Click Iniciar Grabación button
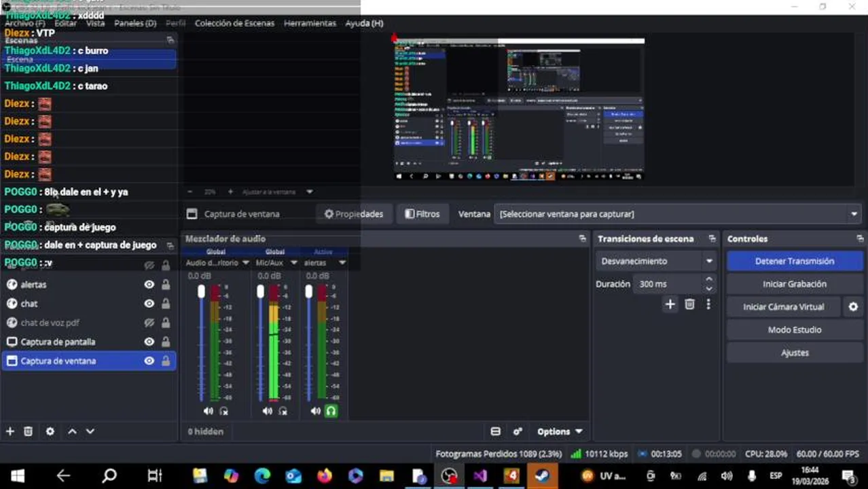868x489 pixels. (795, 284)
